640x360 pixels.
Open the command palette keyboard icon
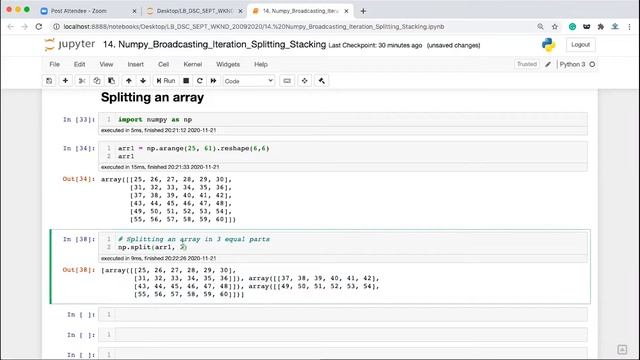point(287,81)
